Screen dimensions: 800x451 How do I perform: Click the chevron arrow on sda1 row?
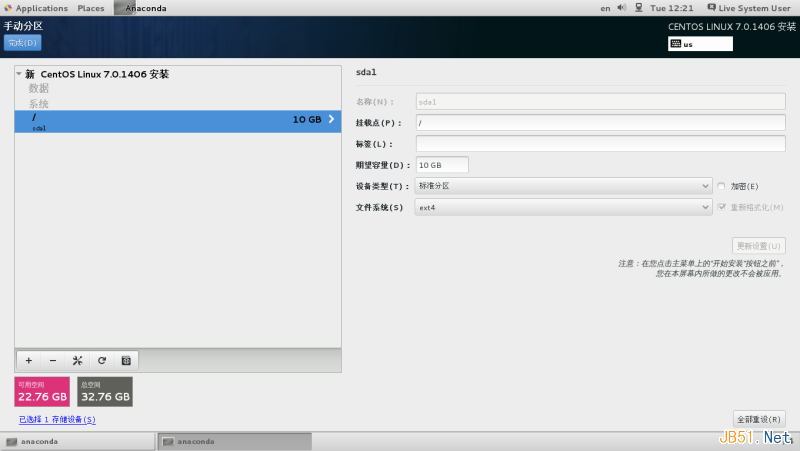tap(331, 119)
